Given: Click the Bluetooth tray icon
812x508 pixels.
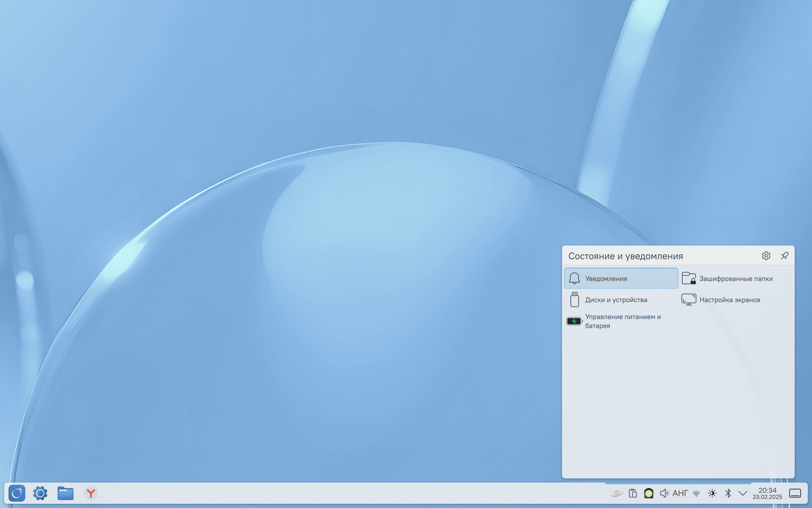Looking at the screenshot, I should click(728, 493).
